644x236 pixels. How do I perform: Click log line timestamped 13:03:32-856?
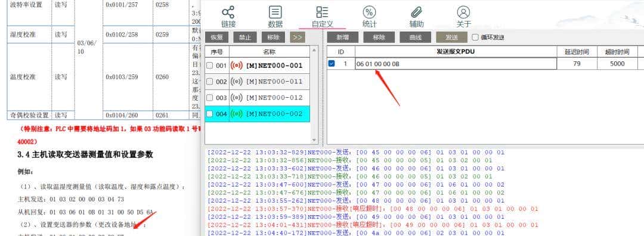(349, 160)
